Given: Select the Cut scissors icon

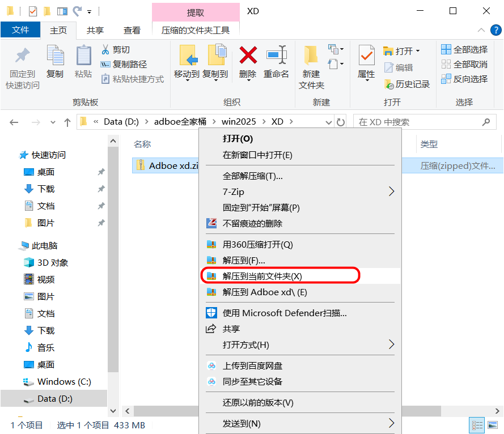Looking at the screenshot, I should point(105,49).
